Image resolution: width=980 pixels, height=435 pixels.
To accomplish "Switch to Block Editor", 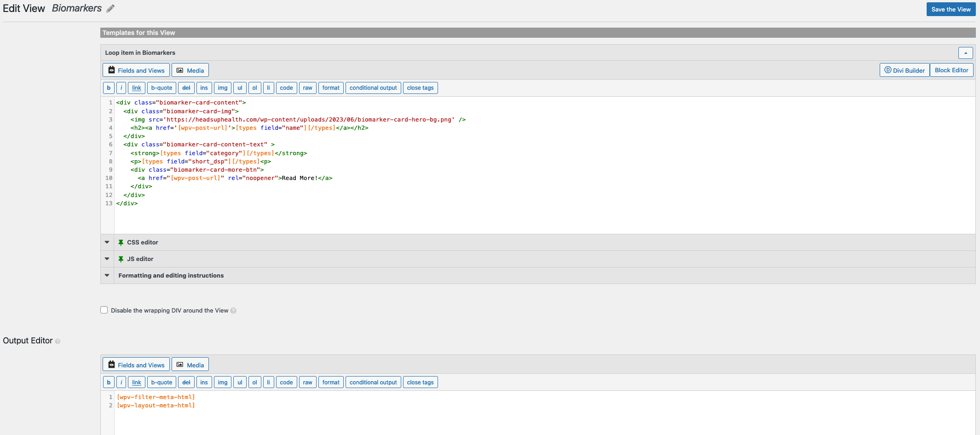I will [951, 70].
